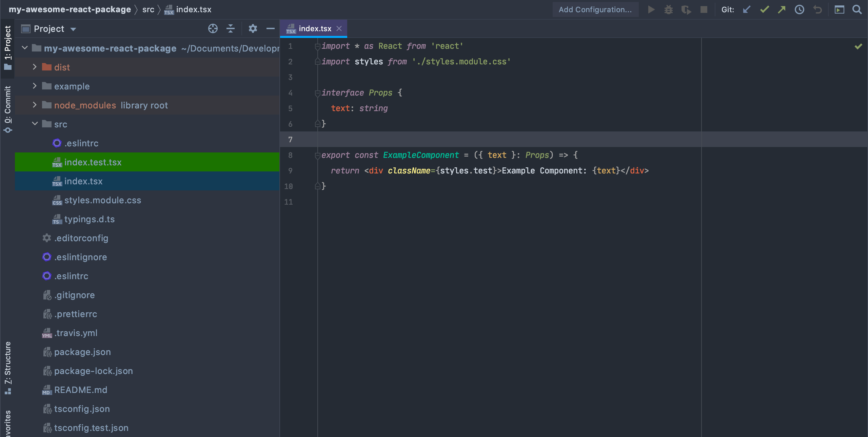This screenshot has width=868, height=437.
Task: Collapse the src folder
Action: tap(35, 124)
